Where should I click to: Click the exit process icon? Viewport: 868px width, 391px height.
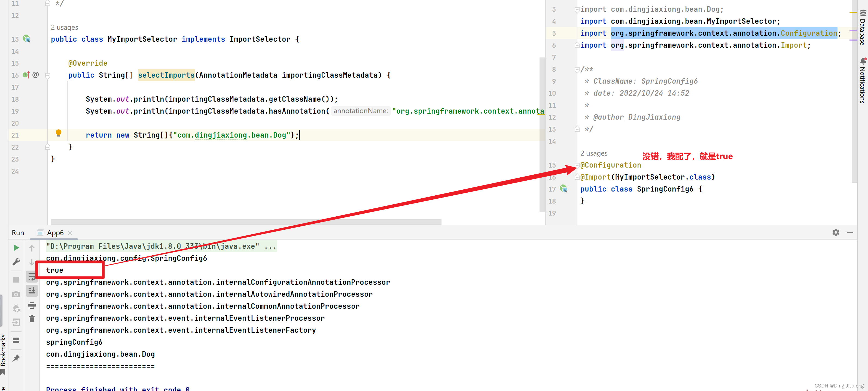point(16,323)
